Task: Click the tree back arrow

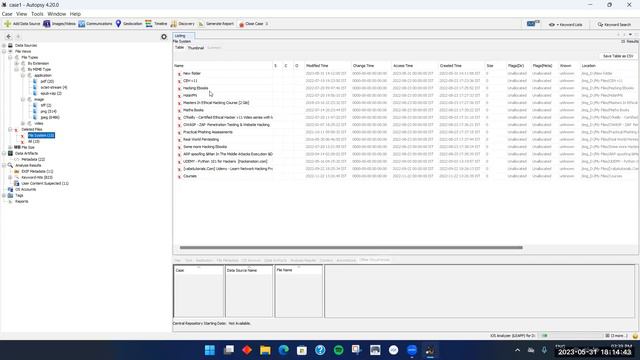Action: pyautogui.click(x=9, y=36)
